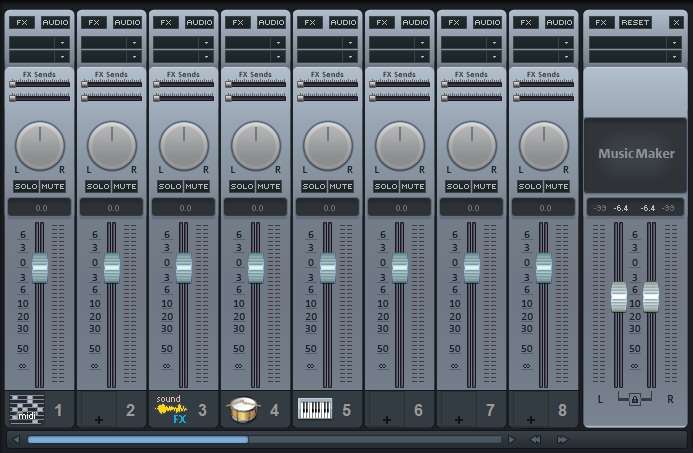
Task: Click the AUDIO button on track 1
Action: (55, 23)
